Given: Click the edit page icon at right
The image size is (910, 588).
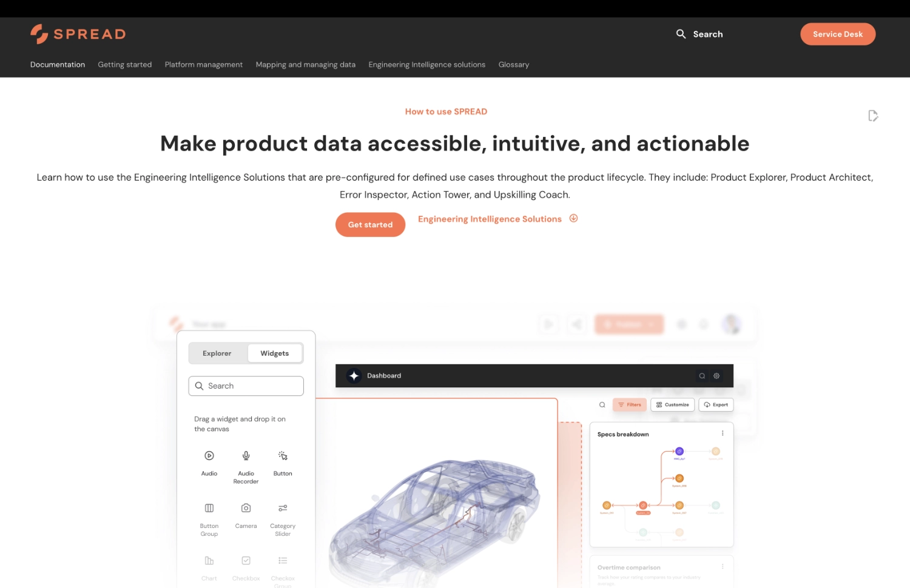Looking at the screenshot, I should (872, 116).
